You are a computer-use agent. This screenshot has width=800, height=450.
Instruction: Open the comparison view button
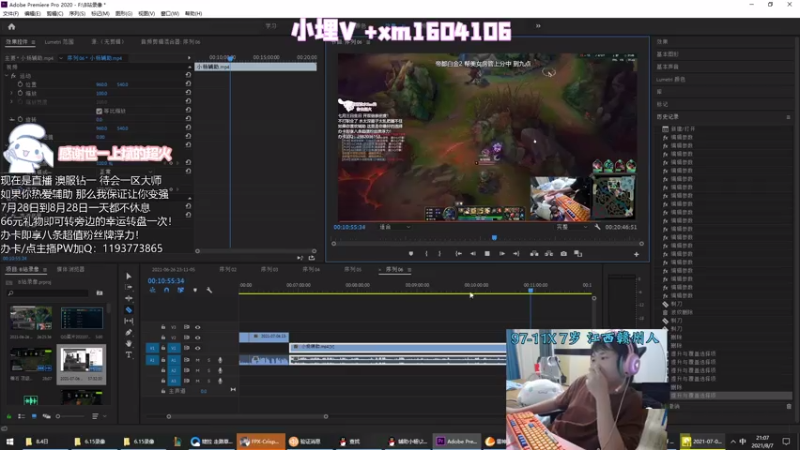[578, 254]
